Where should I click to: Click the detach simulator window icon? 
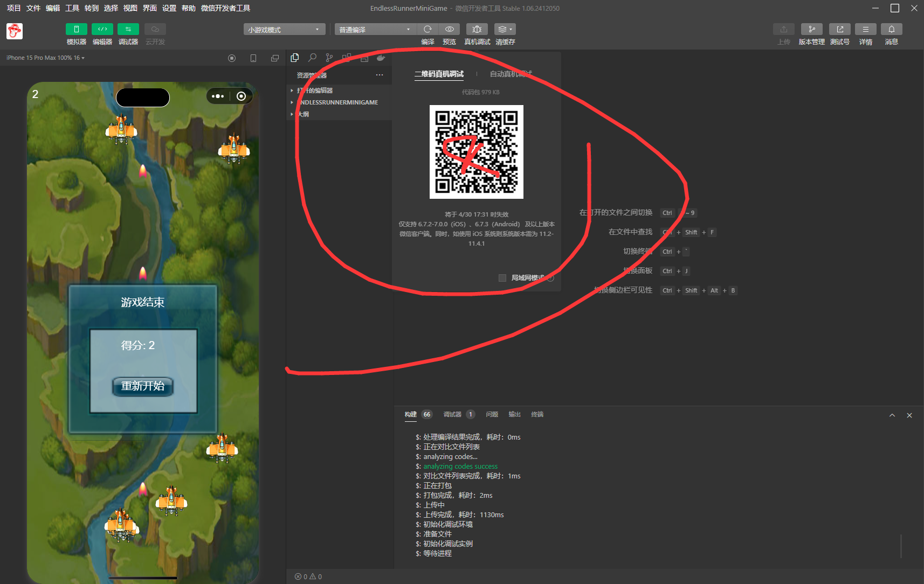tap(275, 58)
